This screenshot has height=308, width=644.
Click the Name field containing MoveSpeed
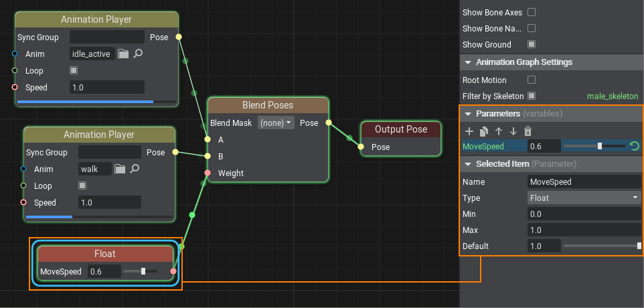[584, 181]
